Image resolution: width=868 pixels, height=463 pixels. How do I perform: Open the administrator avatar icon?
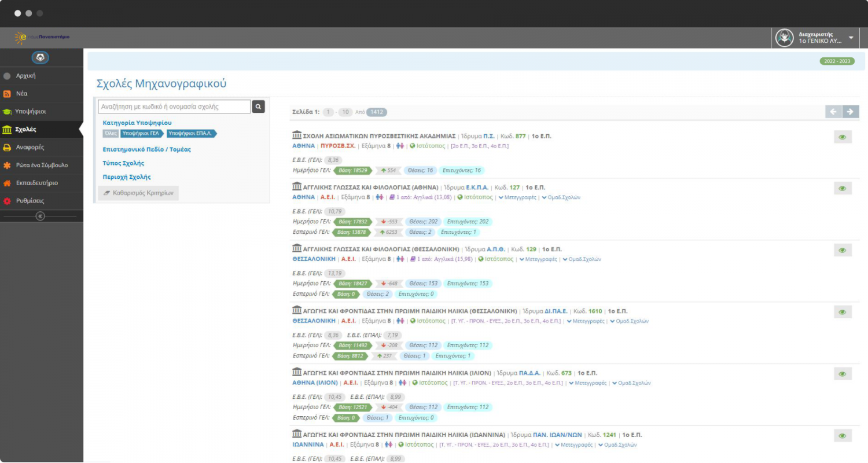pos(784,38)
